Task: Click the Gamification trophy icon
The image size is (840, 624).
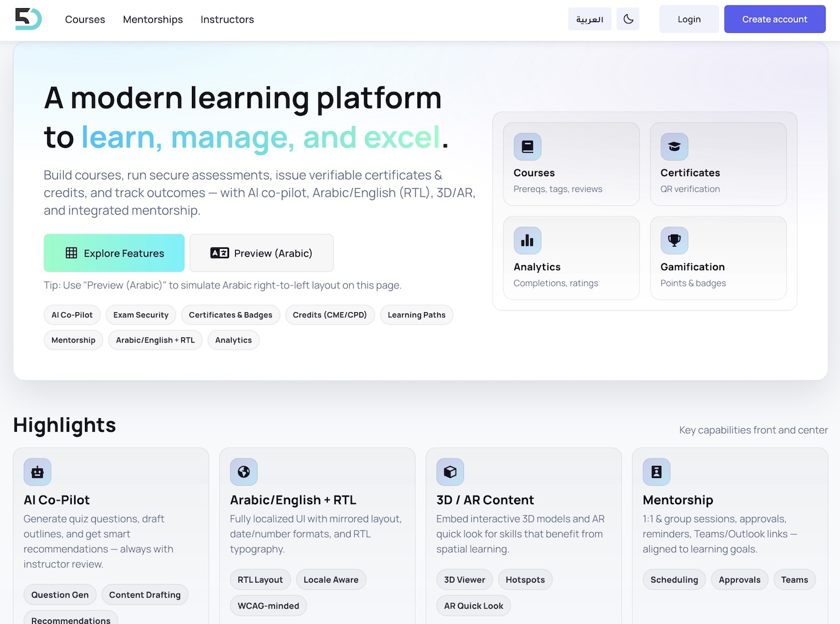Action: coord(674,241)
